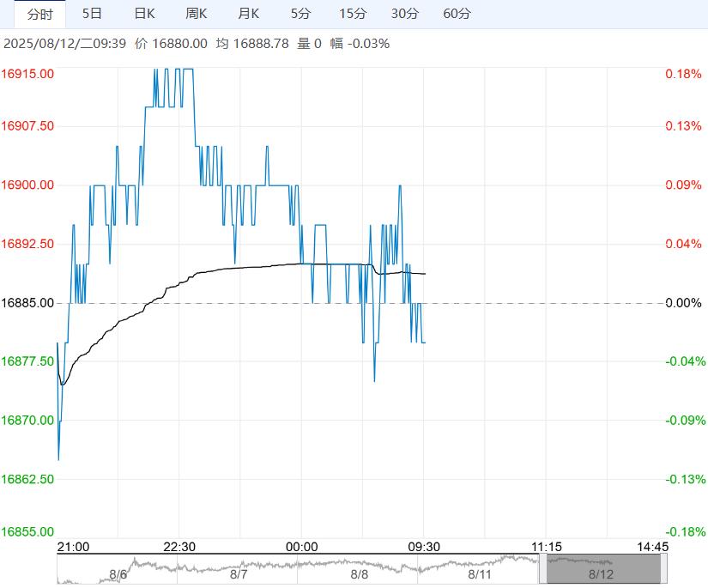The image size is (708, 588).
Task: Click the 09:30 label on the time axis
Action: point(424,547)
